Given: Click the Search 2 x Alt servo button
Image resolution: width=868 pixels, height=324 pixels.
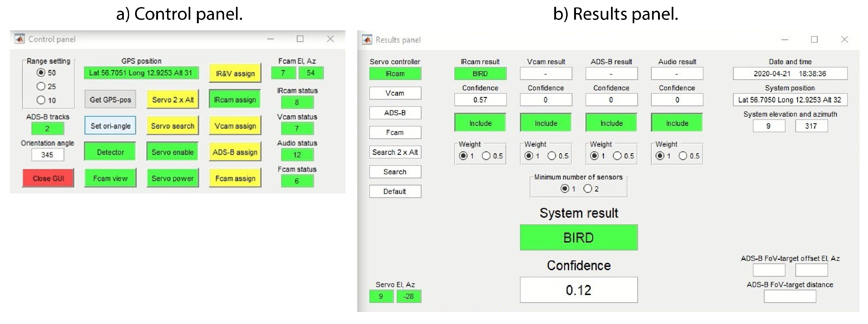Looking at the screenshot, I should [x=395, y=152].
